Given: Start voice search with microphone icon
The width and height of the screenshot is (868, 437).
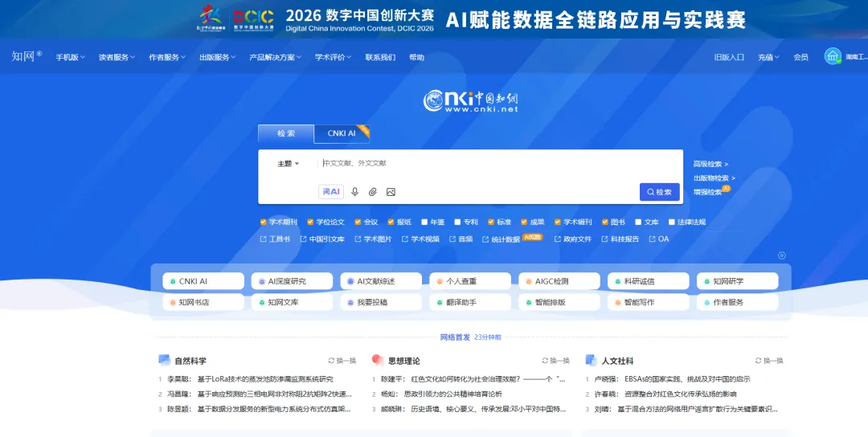Looking at the screenshot, I should pyautogui.click(x=355, y=192).
